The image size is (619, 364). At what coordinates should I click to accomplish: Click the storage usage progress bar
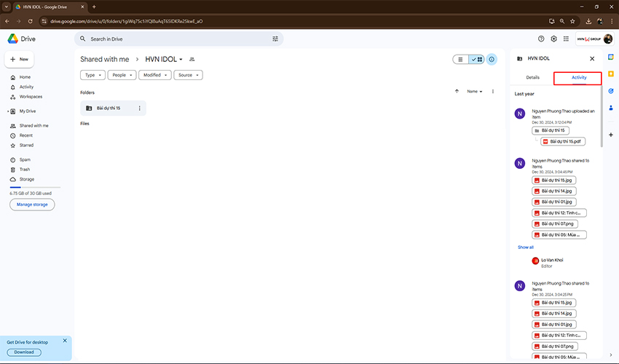tap(35, 187)
